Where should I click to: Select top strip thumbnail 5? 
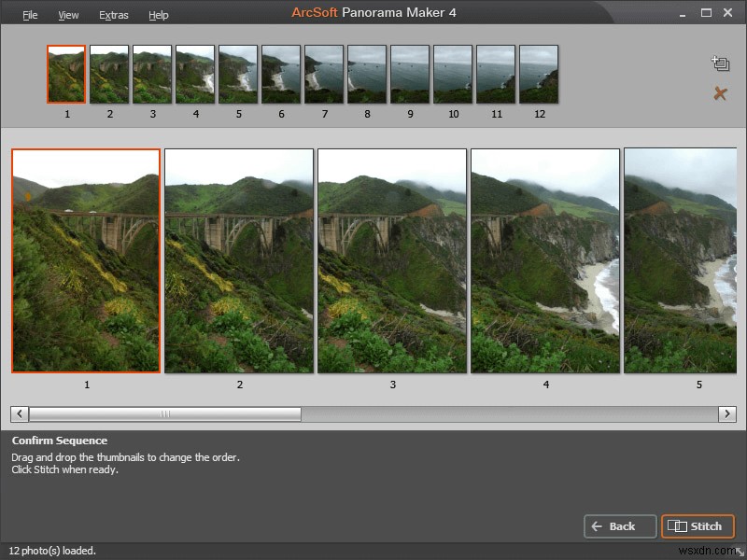(238, 75)
